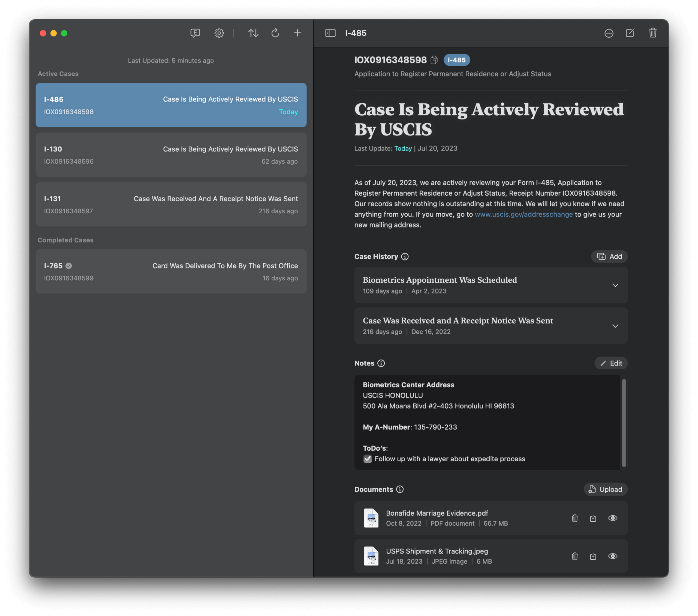Open the more options ellipsis icon

[x=609, y=33]
